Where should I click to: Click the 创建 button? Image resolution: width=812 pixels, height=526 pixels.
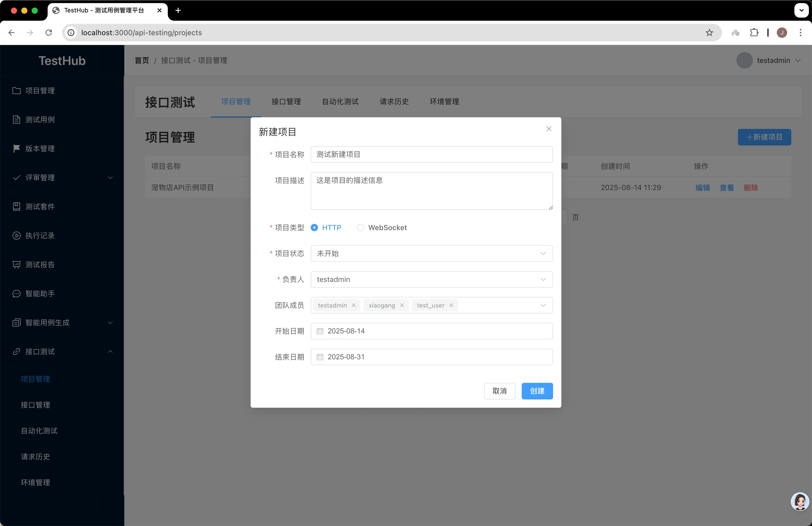(537, 391)
